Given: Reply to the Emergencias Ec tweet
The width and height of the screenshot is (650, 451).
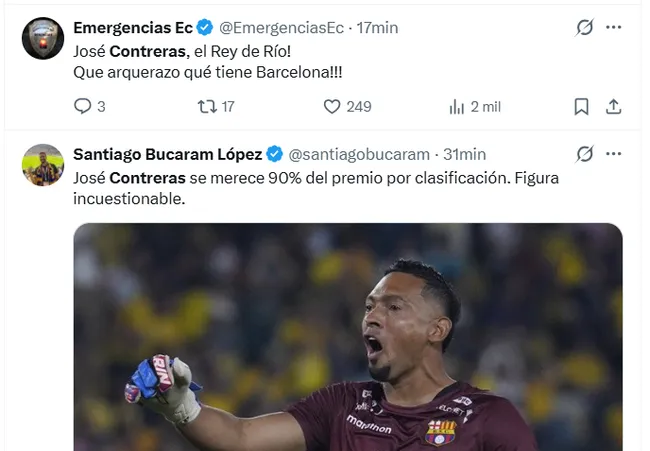Looking at the screenshot, I should (83, 106).
